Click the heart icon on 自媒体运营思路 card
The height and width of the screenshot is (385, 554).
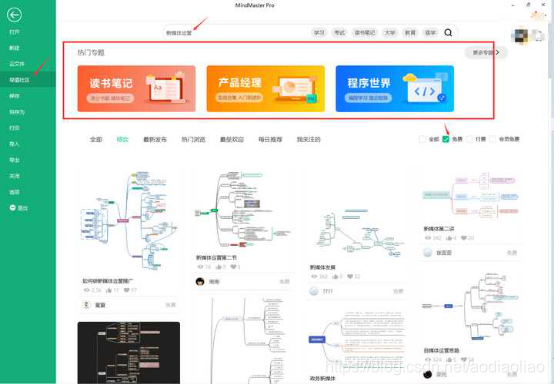point(464,360)
